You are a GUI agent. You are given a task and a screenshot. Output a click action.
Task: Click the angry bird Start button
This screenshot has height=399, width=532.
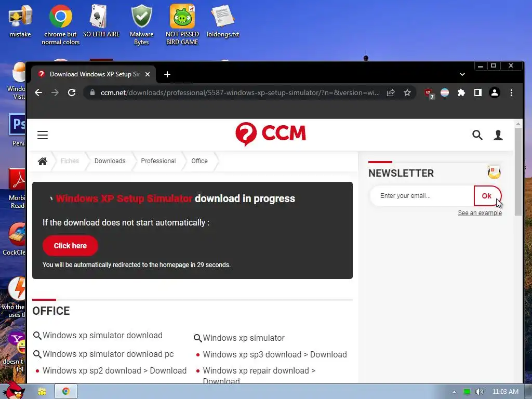pos(14,390)
